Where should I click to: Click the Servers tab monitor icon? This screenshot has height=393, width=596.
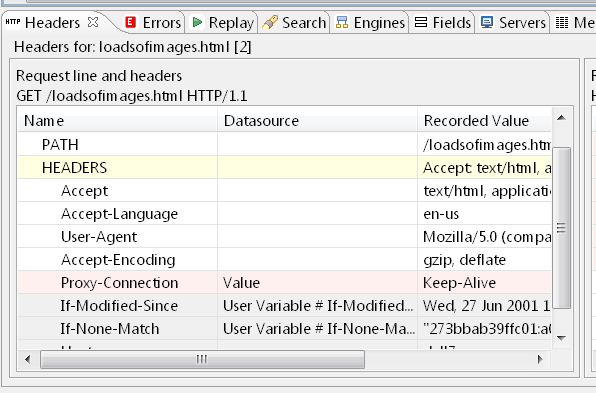[x=487, y=22]
